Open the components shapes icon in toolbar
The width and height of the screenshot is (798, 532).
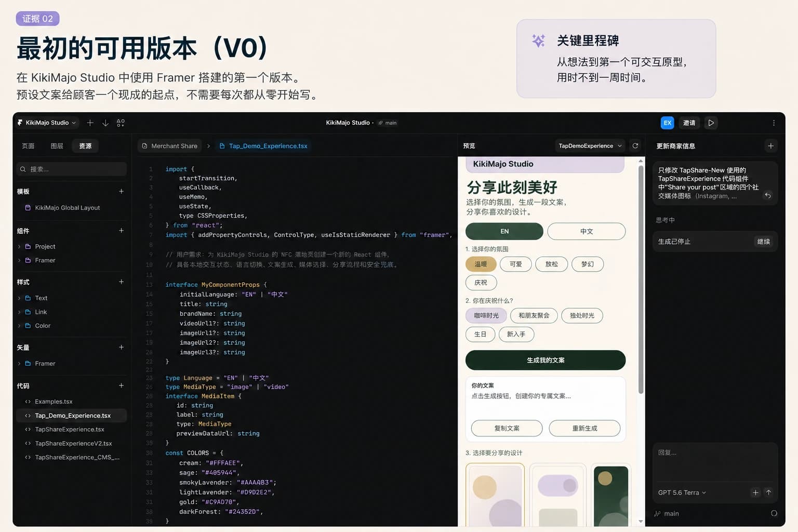pos(121,123)
